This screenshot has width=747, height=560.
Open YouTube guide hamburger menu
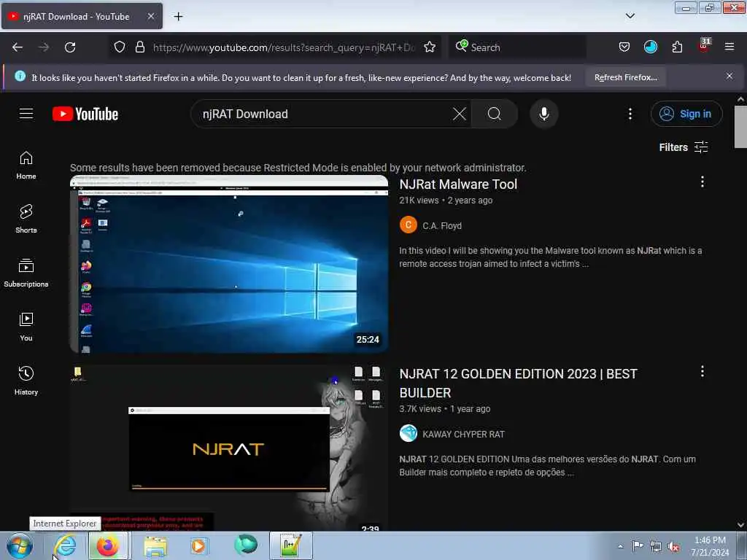26,114
